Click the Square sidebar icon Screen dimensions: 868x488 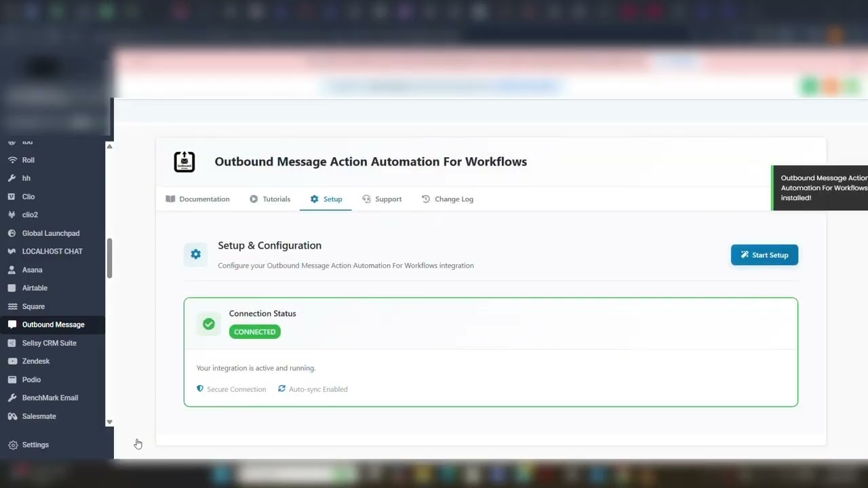coord(12,306)
